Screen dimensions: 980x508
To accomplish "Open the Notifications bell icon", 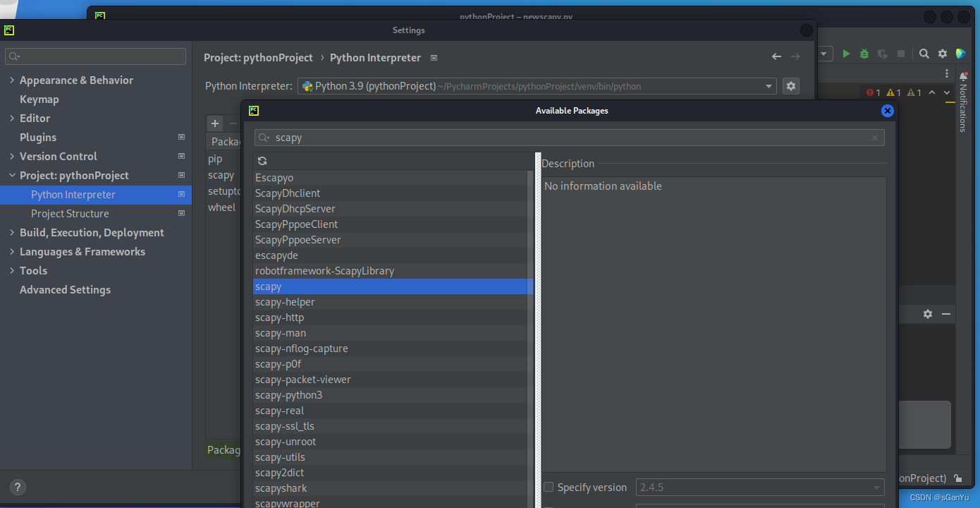I will tap(964, 76).
